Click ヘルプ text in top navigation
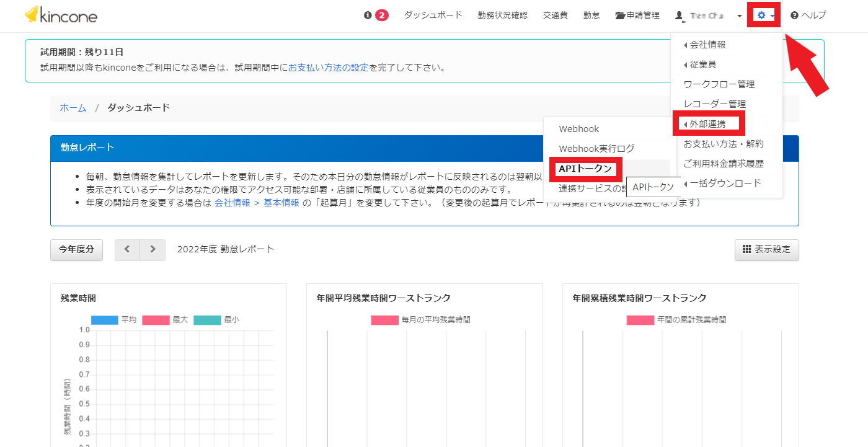 click(x=813, y=15)
